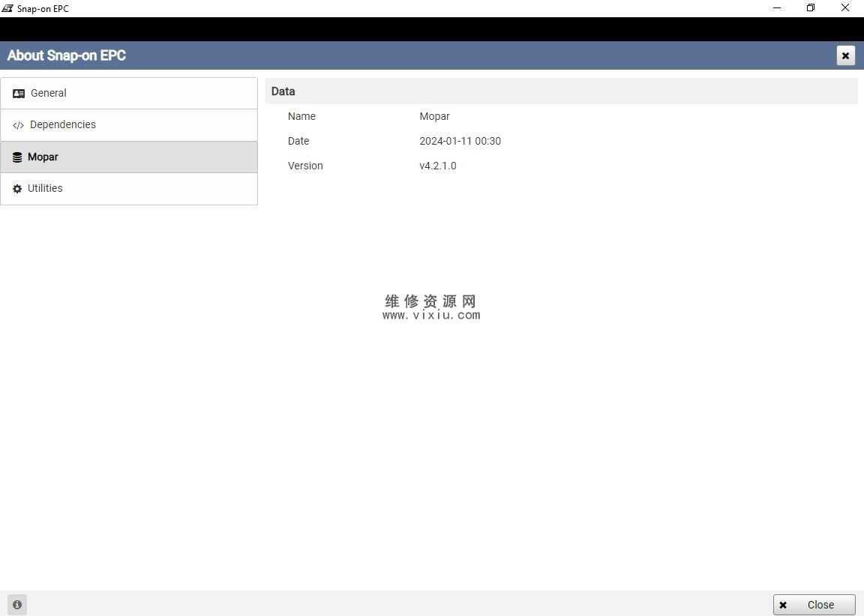Open the General tab

[x=129, y=93]
